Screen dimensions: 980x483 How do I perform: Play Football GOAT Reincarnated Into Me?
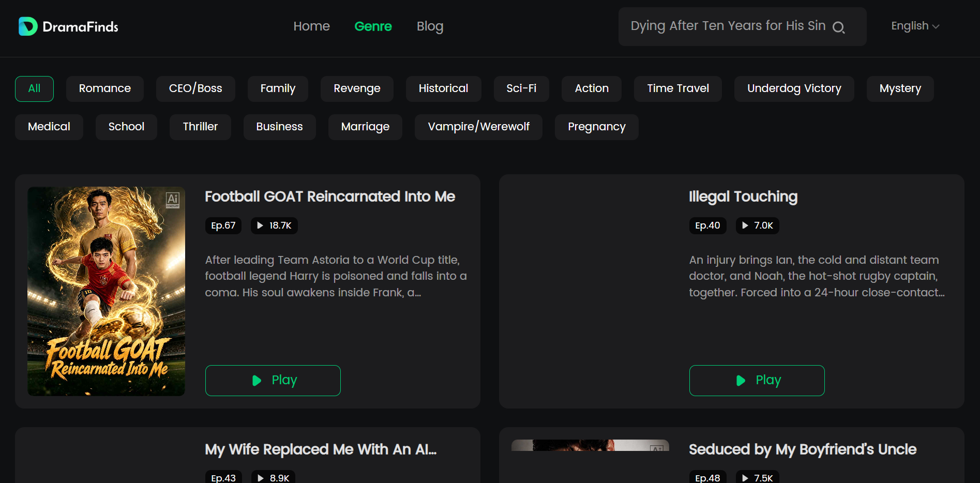pyautogui.click(x=273, y=381)
